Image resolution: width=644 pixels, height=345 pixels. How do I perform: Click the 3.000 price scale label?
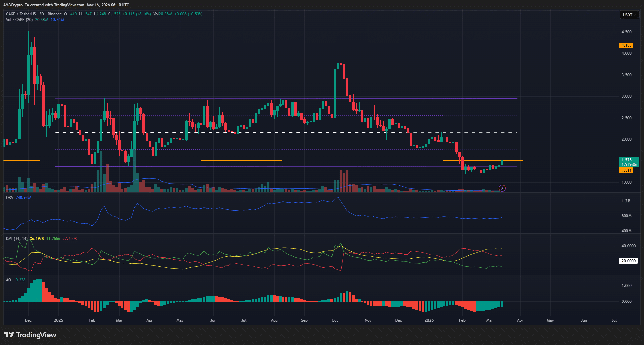pos(626,96)
